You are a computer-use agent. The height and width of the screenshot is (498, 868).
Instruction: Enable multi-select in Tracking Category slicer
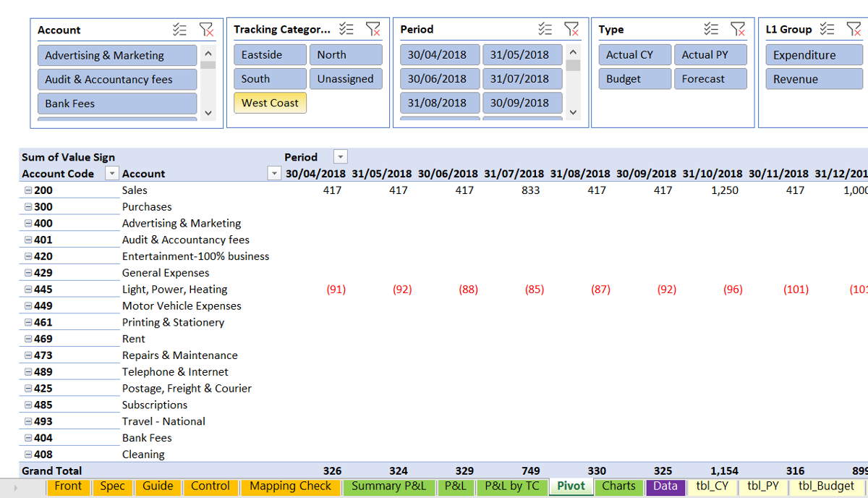pyautogui.click(x=346, y=29)
